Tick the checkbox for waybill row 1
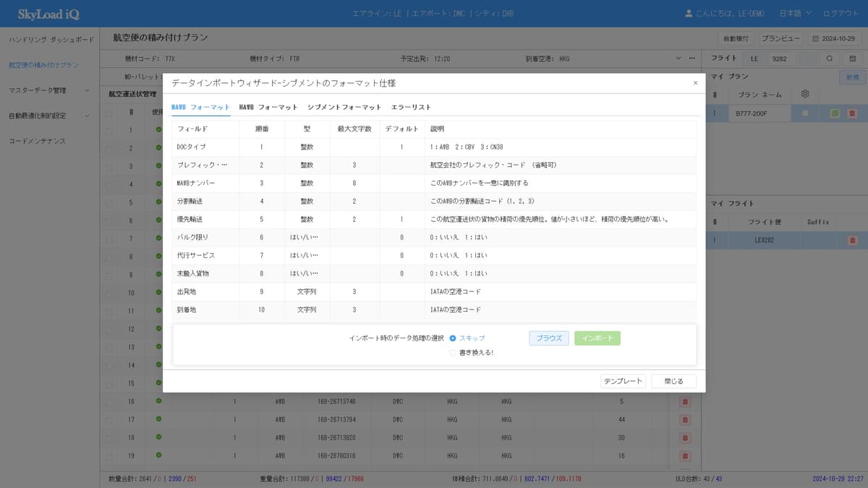Image resolution: width=868 pixels, height=488 pixels. [x=109, y=130]
